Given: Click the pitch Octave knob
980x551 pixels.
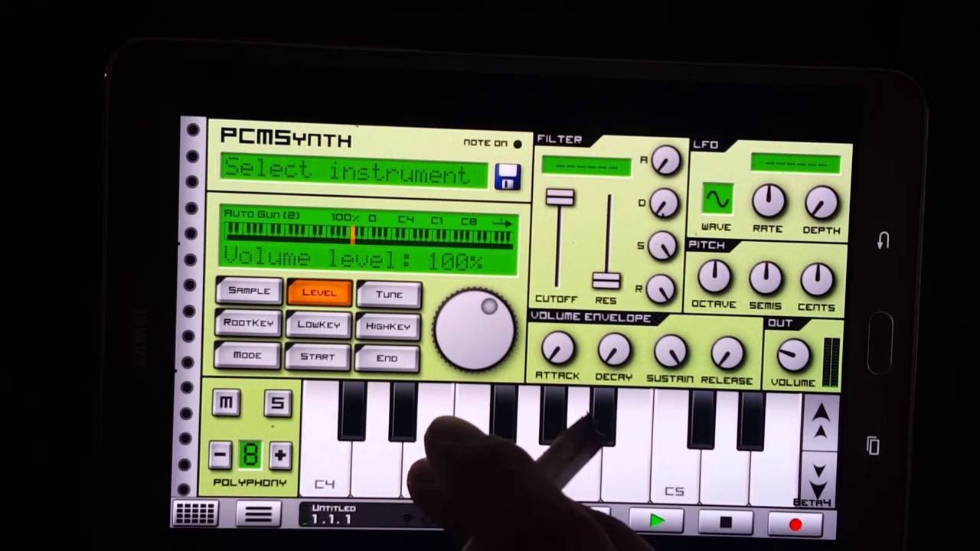Looking at the screenshot, I should click(714, 277).
